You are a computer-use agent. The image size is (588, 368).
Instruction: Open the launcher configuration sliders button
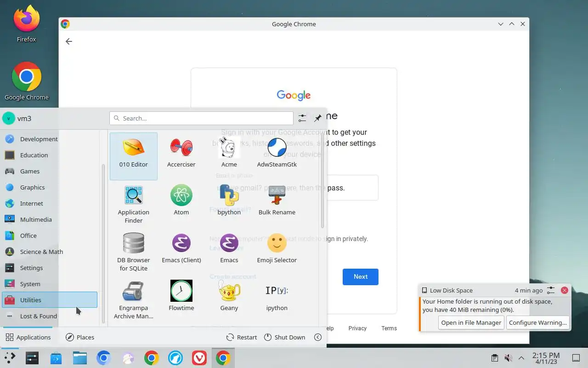coord(302,118)
